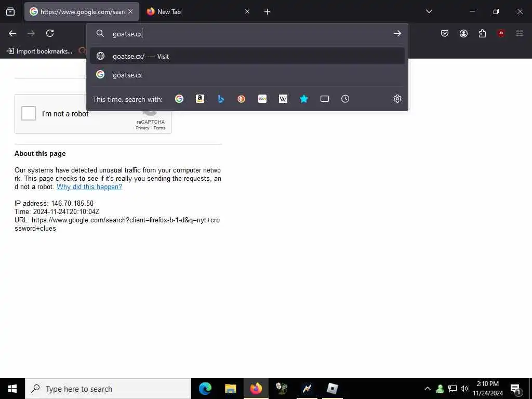Viewport: 532px width, 399px height.
Task: Close the Google search tab
Action: 130,11
